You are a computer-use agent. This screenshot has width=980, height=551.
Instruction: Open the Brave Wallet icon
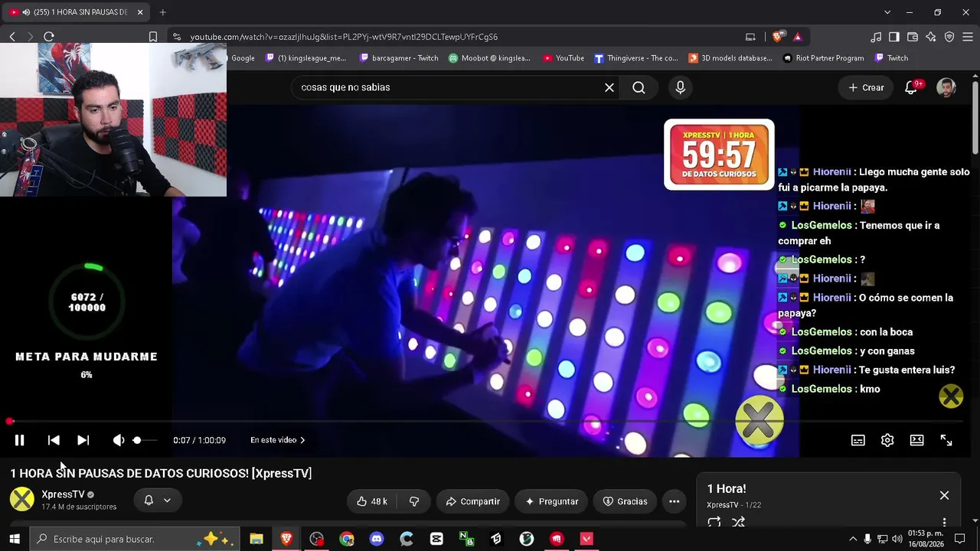[x=913, y=37]
